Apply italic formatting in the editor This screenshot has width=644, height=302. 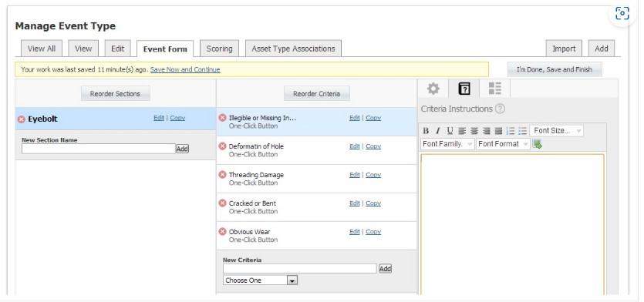438,131
